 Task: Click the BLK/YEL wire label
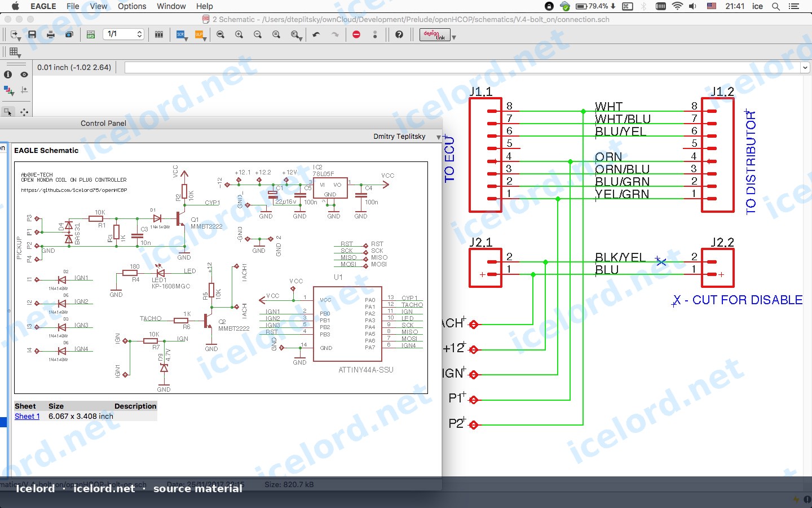click(x=620, y=257)
